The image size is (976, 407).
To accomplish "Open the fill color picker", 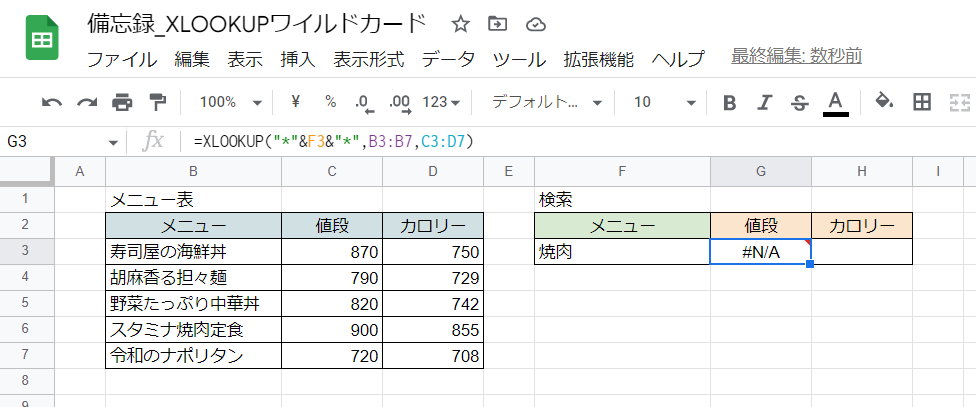I will [x=884, y=101].
